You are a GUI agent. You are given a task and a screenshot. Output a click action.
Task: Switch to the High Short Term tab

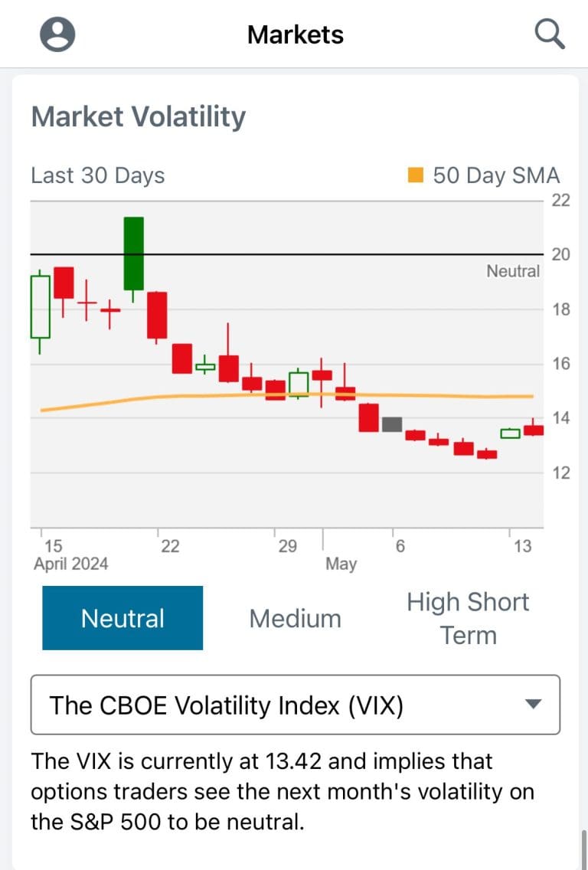click(468, 618)
